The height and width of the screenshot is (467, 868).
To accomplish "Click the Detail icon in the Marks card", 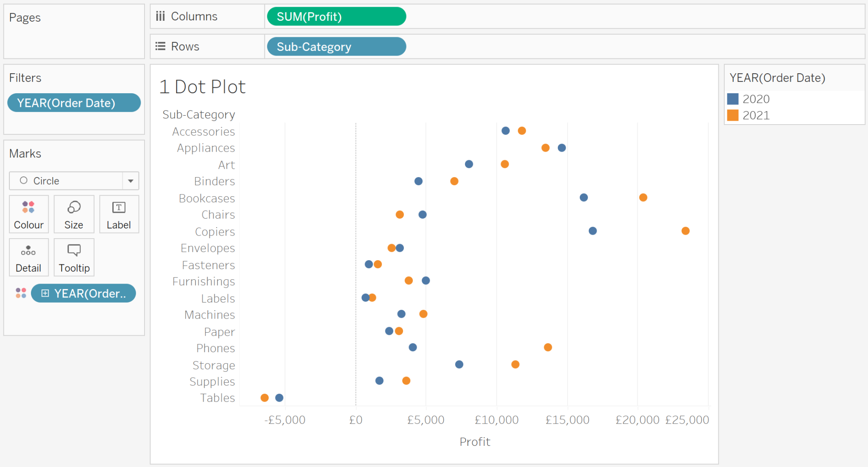I will pyautogui.click(x=28, y=257).
